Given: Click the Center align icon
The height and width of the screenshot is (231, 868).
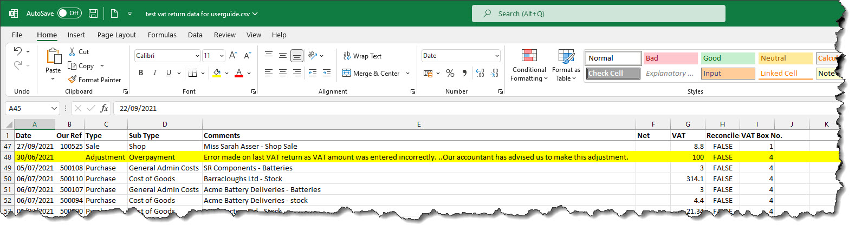Looking at the screenshot, I should tap(282, 73).
